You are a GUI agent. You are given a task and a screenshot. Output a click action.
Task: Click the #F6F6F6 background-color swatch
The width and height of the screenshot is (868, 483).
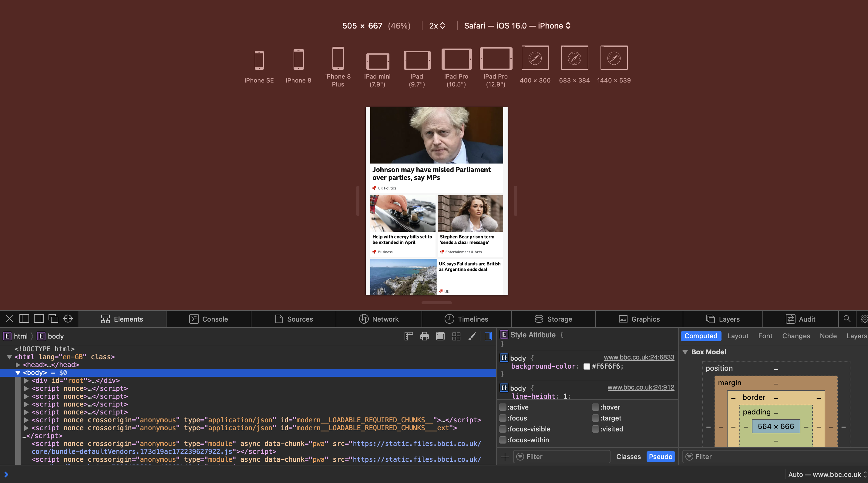coord(587,366)
